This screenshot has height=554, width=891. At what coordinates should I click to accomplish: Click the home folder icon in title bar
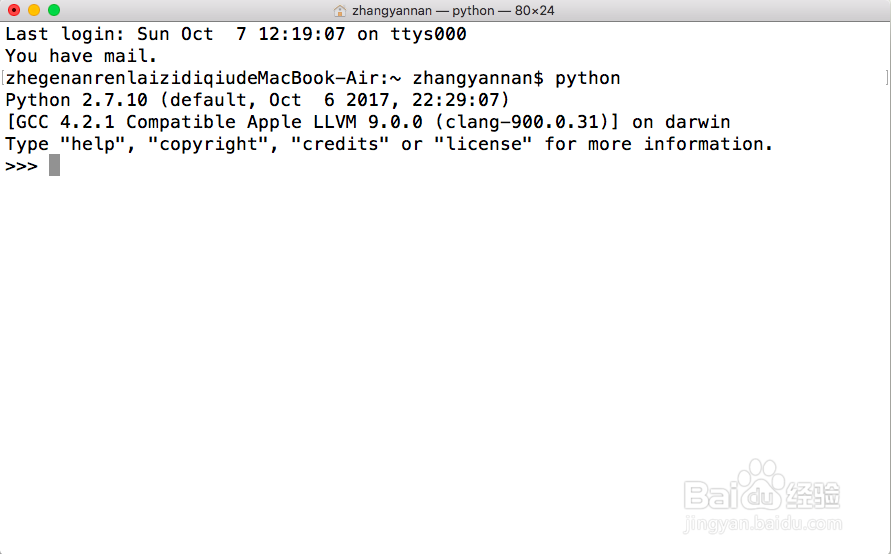click(340, 11)
